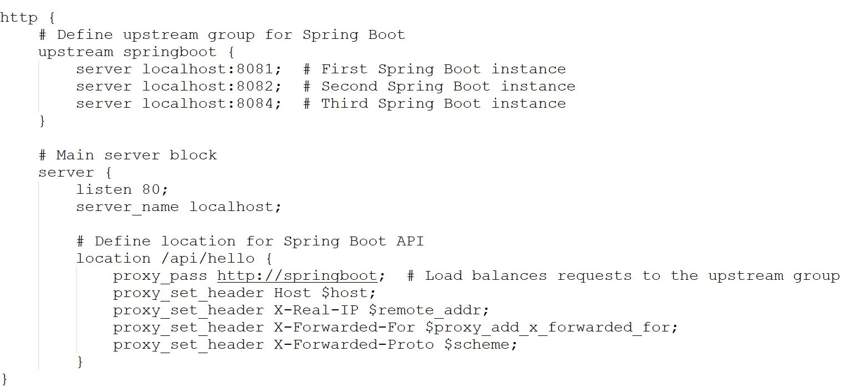Click the '$remote_addr' variable
The width and height of the screenshot is (868, 387).
(x=429, y=310)
